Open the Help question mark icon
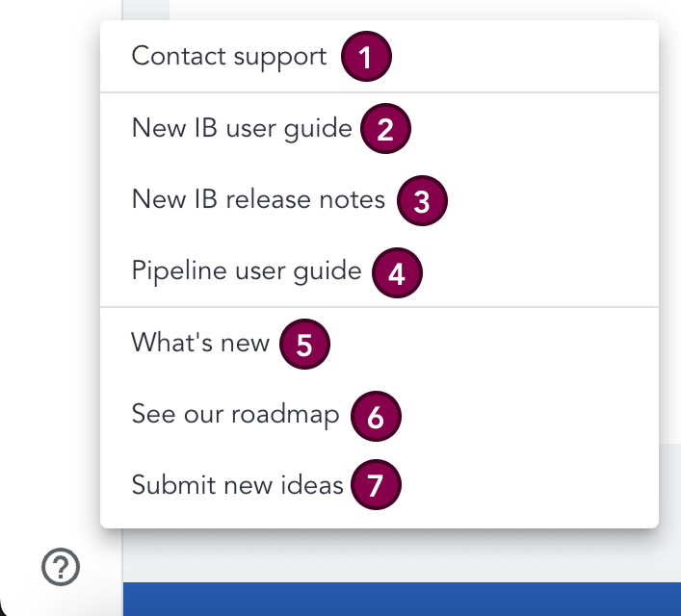 [62, 567]
